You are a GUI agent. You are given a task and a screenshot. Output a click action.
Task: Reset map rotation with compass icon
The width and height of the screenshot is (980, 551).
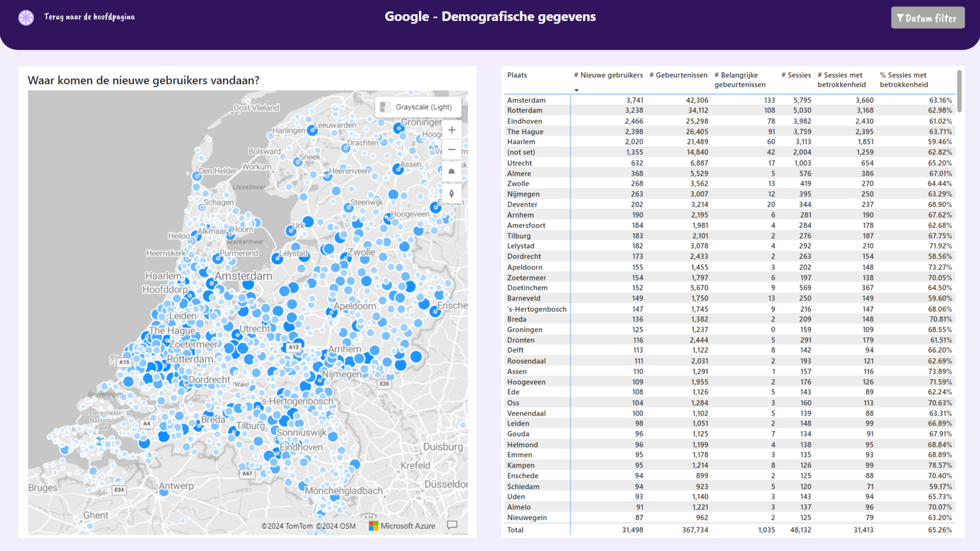tap(451, 193)
